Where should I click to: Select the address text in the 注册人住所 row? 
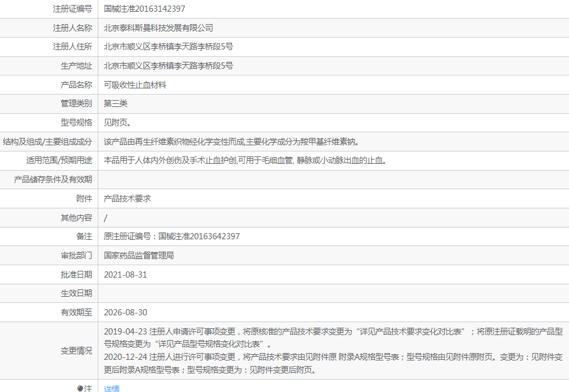(168, 47)
